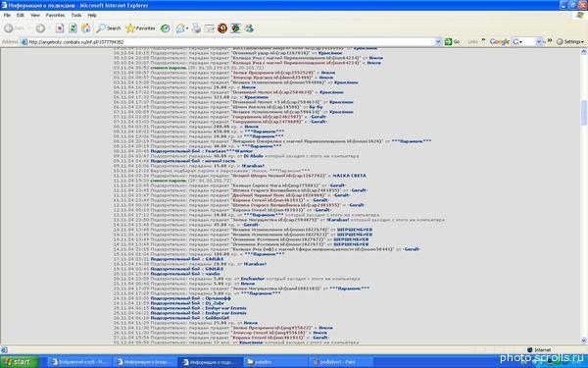This screenshot has width=588, height=368.
Task: Click the Forward navigation arrow
Action: [x=40, y=28]
